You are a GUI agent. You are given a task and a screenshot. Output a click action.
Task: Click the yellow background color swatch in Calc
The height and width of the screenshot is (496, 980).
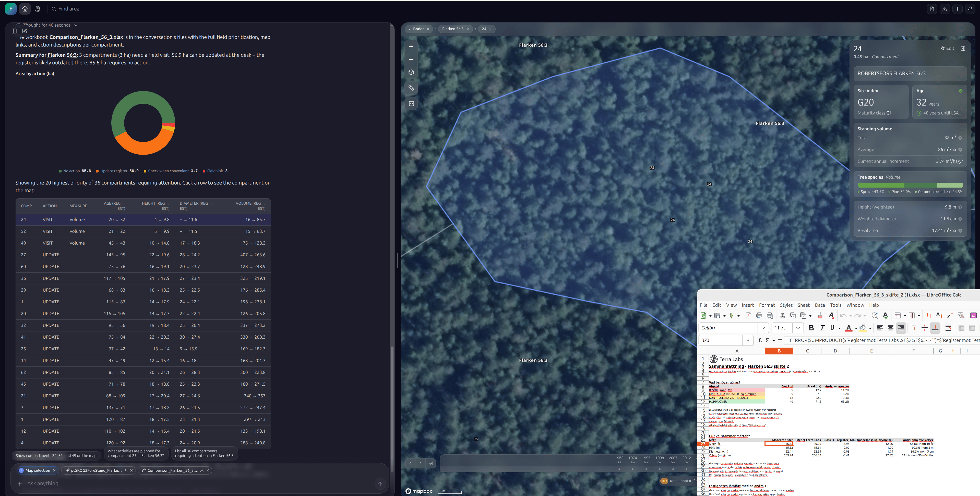click(863, 328)
